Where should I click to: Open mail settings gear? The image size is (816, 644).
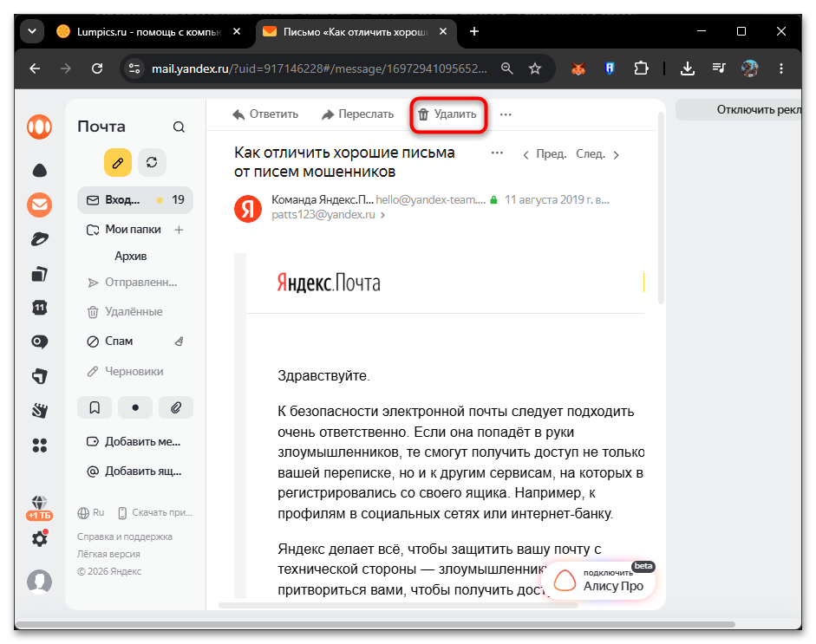click(x=40, y=538)
